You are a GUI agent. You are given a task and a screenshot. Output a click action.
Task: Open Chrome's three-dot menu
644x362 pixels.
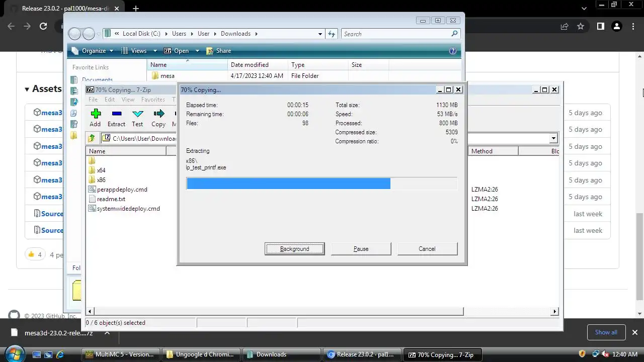(x=633, y=26)
